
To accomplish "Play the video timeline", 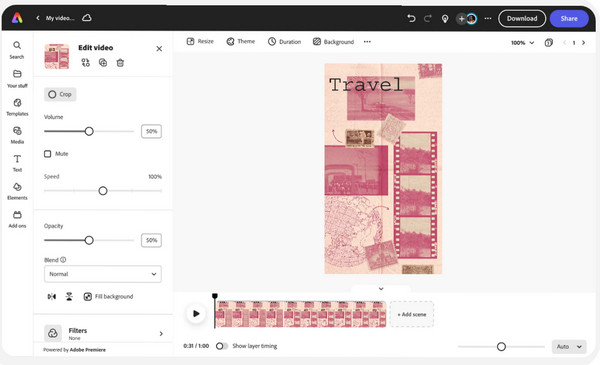I will (196, 314).
